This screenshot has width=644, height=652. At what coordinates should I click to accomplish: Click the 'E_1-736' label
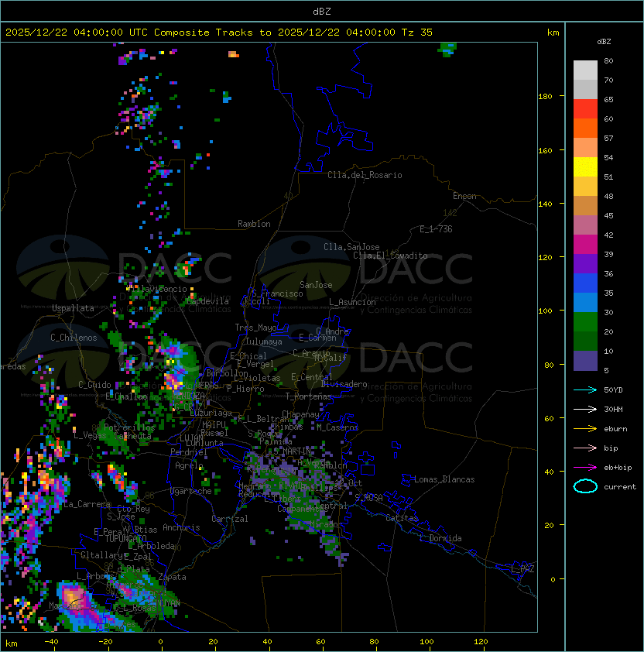coord(436,229)
